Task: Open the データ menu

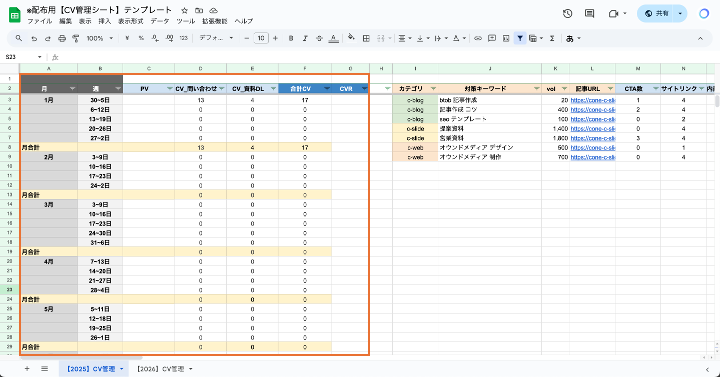Action: tap(160, 21)
